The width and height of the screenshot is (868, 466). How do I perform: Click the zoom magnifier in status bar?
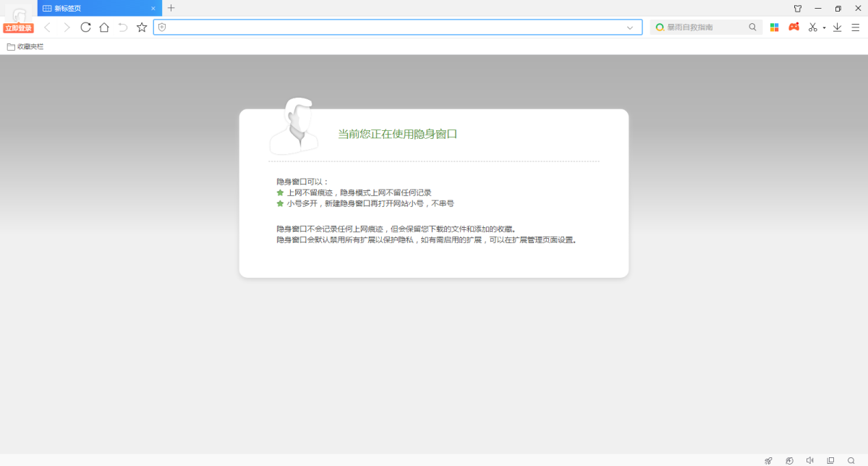click(x=851, y=460)
